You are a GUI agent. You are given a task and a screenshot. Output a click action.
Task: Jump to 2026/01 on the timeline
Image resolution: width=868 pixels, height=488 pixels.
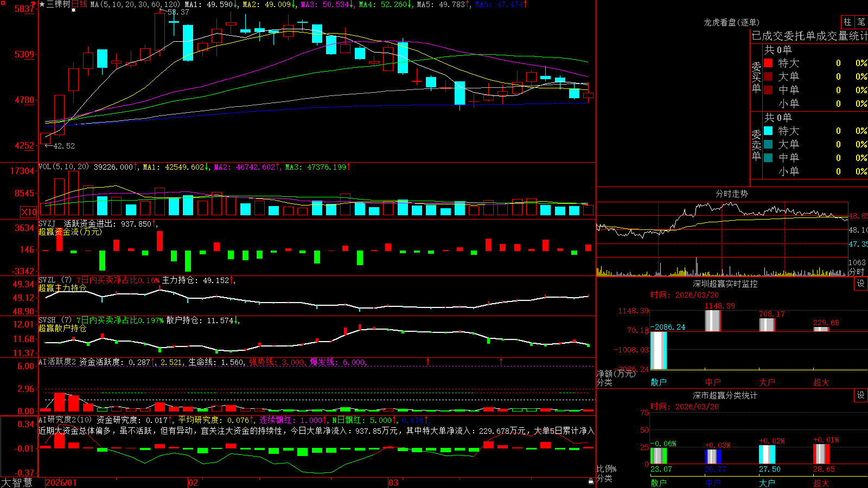(x=61, y=483)
